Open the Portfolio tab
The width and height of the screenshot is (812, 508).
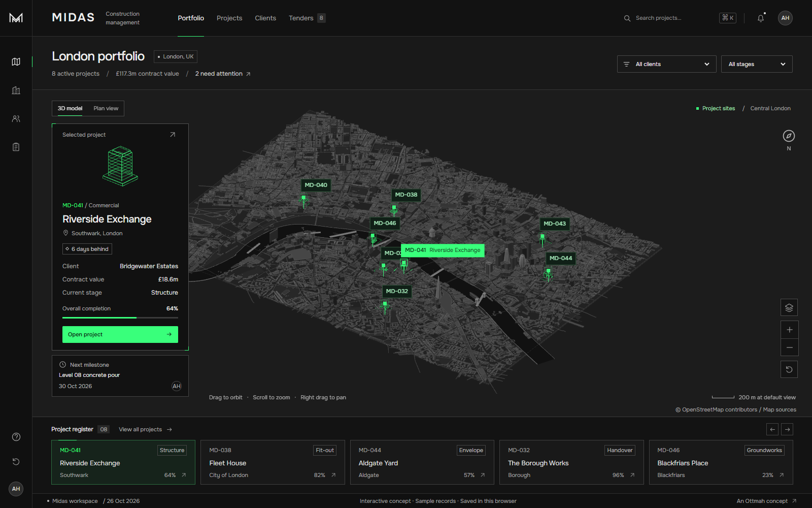[191, 18]
